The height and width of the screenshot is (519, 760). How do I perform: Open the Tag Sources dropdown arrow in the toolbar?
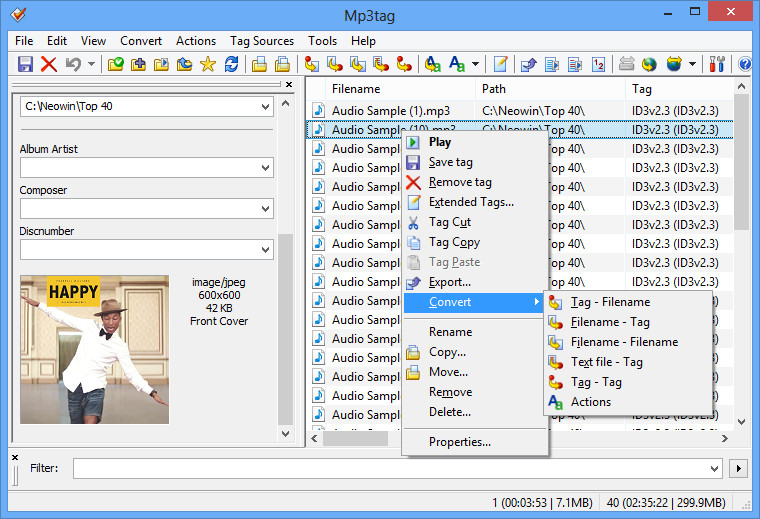click(693, 64)
